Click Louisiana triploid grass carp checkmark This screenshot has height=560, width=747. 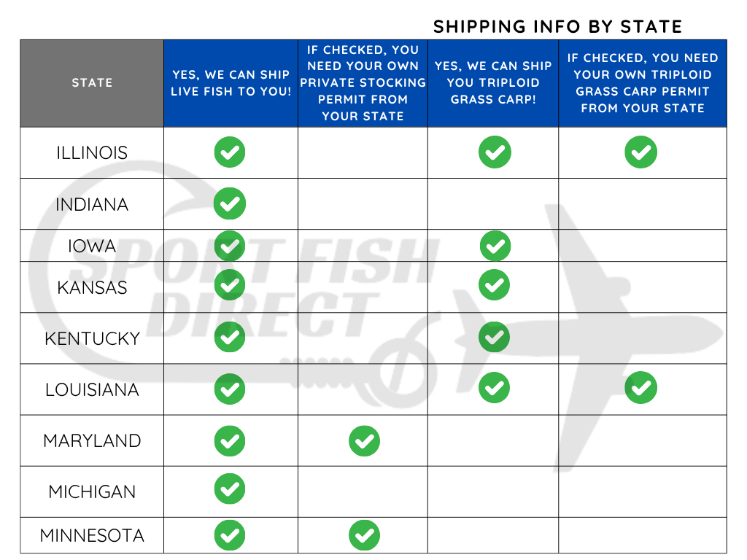[494, 387]
